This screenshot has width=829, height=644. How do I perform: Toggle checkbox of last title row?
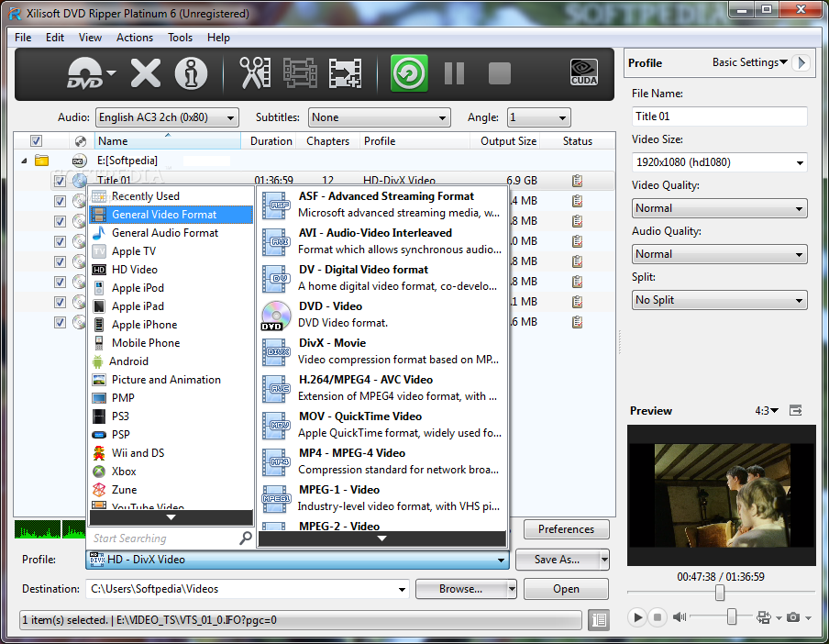tap(60, 322)
